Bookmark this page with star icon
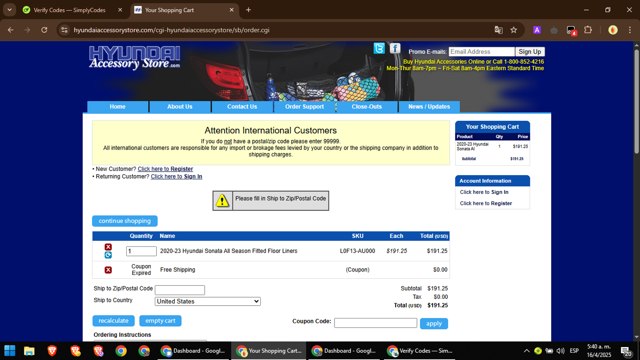This screenshot has height=360, width=640. pos(513,30)
